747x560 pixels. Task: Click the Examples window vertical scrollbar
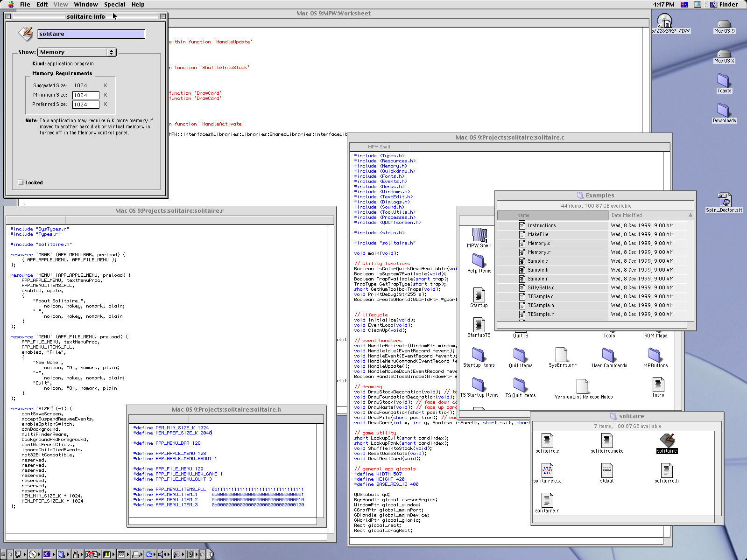[691, 270]
